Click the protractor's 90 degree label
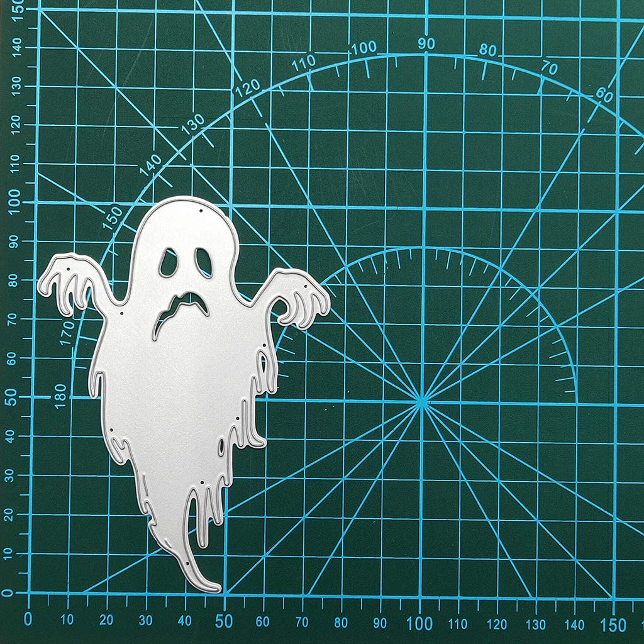This screenshot has height=644, width=644. (426, 44)
